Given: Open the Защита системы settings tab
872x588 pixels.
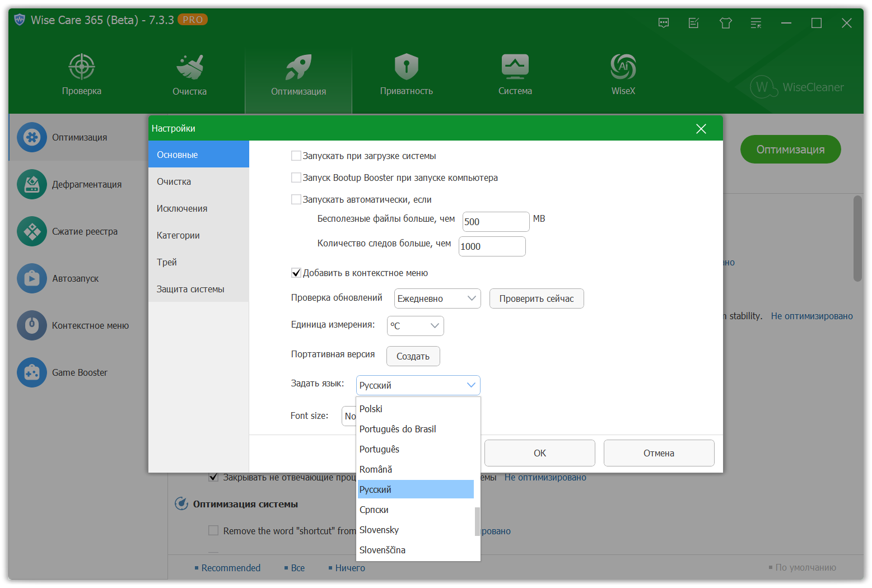Looking at the screenshot, I should point(190,289).
